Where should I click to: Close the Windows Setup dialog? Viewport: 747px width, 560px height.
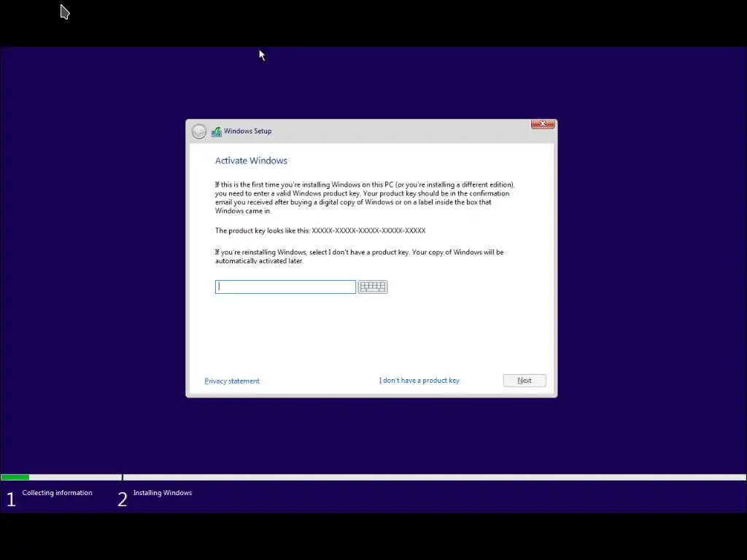click(543, 124)
